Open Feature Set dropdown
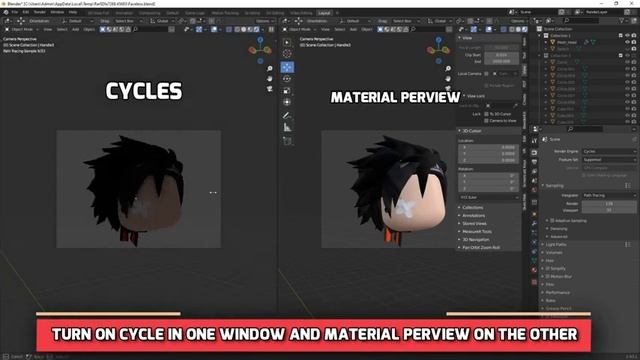 609,160
